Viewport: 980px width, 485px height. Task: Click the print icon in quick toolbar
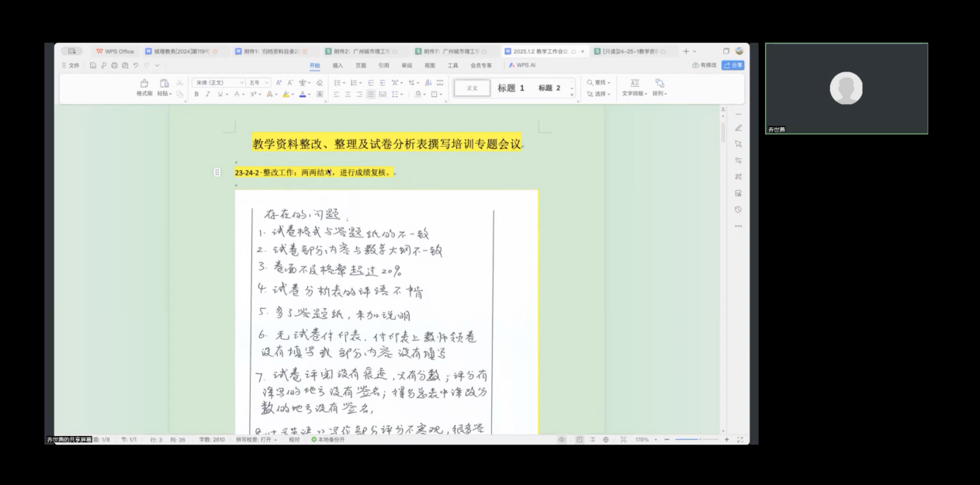114,65
